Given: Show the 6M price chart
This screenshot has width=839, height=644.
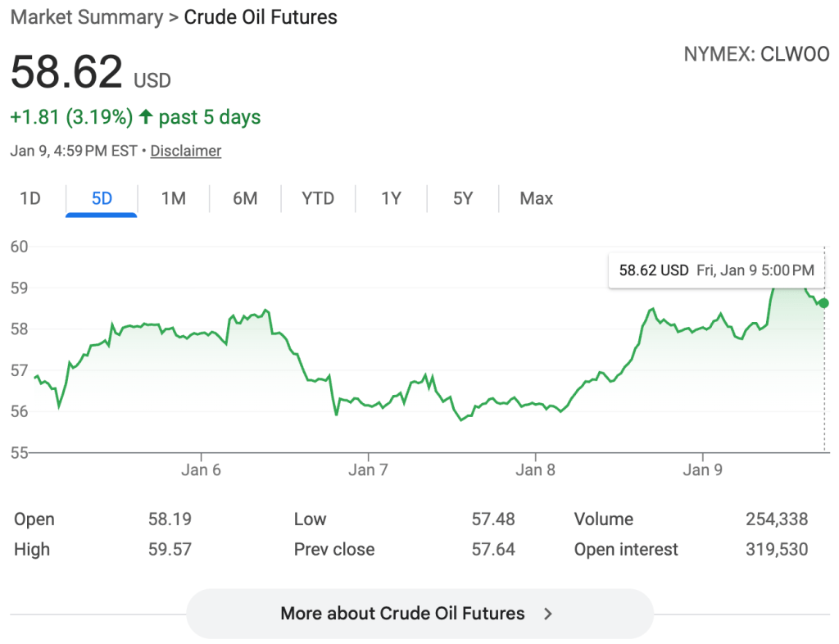Looking at the screenshot, I should (245, 198).
